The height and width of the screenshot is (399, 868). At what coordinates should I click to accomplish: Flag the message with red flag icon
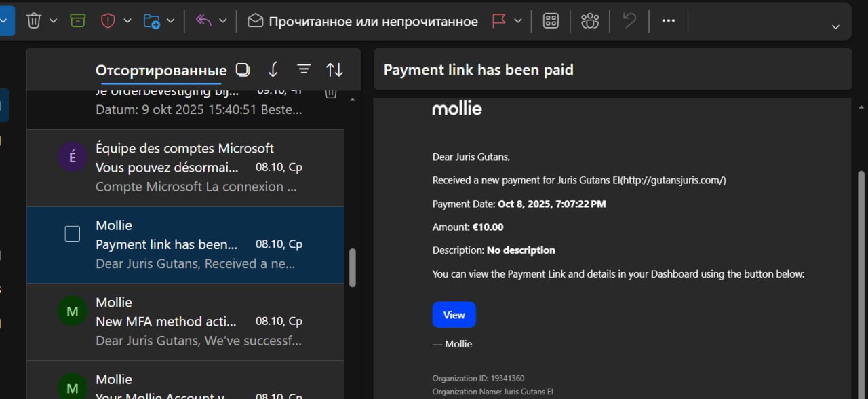(x=499, y=21)
